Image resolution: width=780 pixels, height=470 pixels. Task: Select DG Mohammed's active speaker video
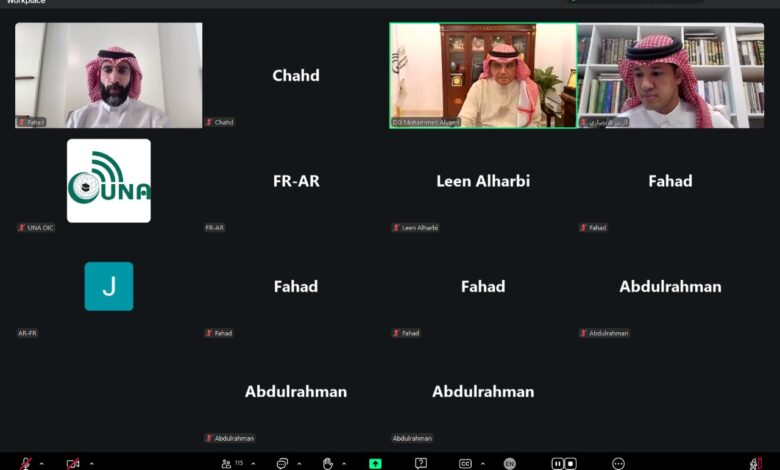point(483,76)
